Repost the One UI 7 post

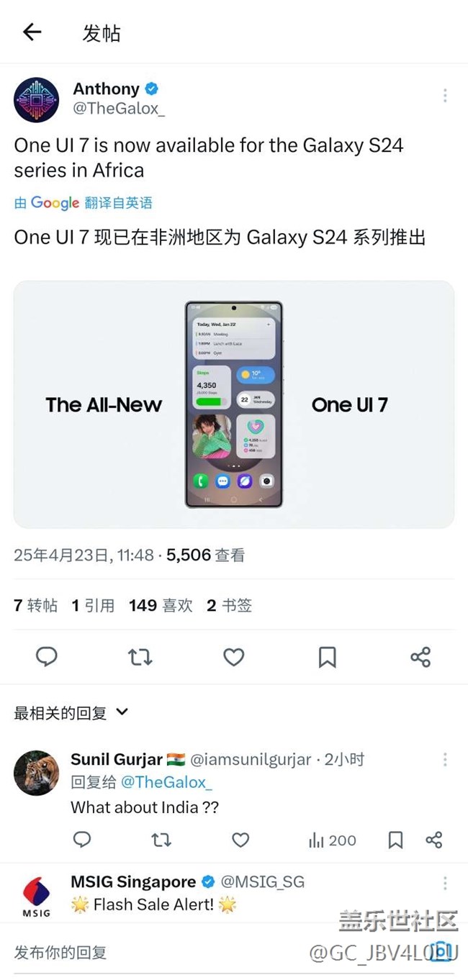coord(140,656)
